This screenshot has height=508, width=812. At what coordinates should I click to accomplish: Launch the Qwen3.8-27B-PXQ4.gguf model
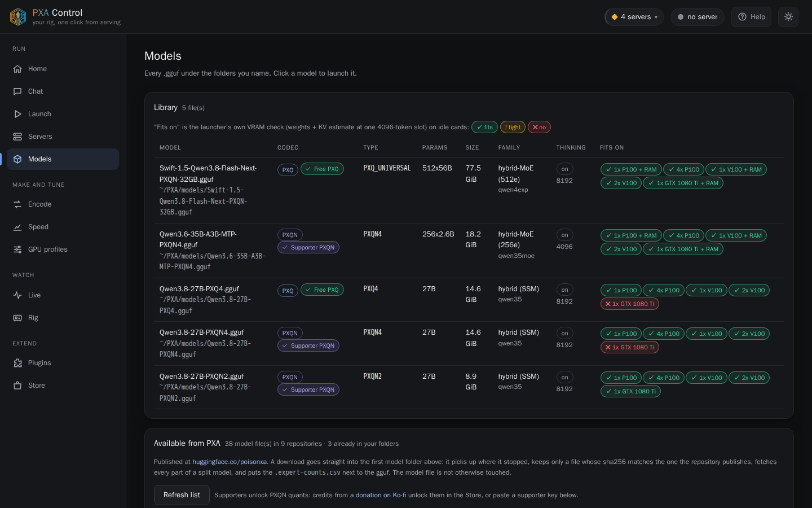199,289
